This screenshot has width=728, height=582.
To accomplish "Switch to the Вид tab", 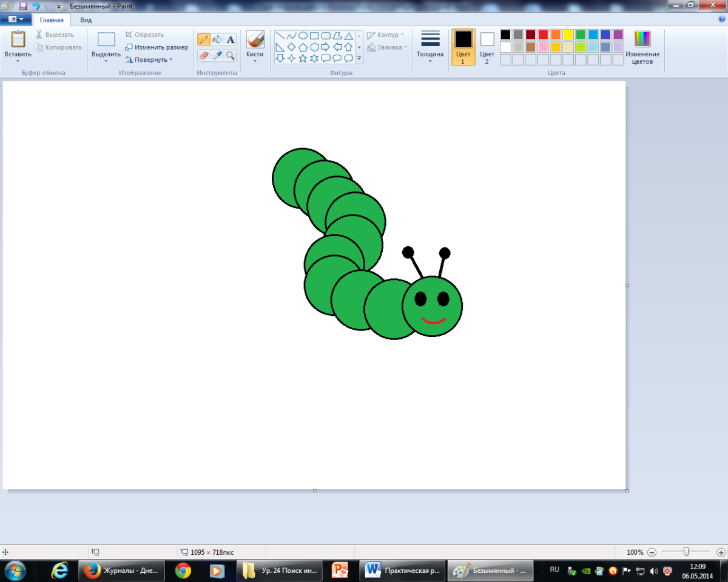I will pos(86,20).
